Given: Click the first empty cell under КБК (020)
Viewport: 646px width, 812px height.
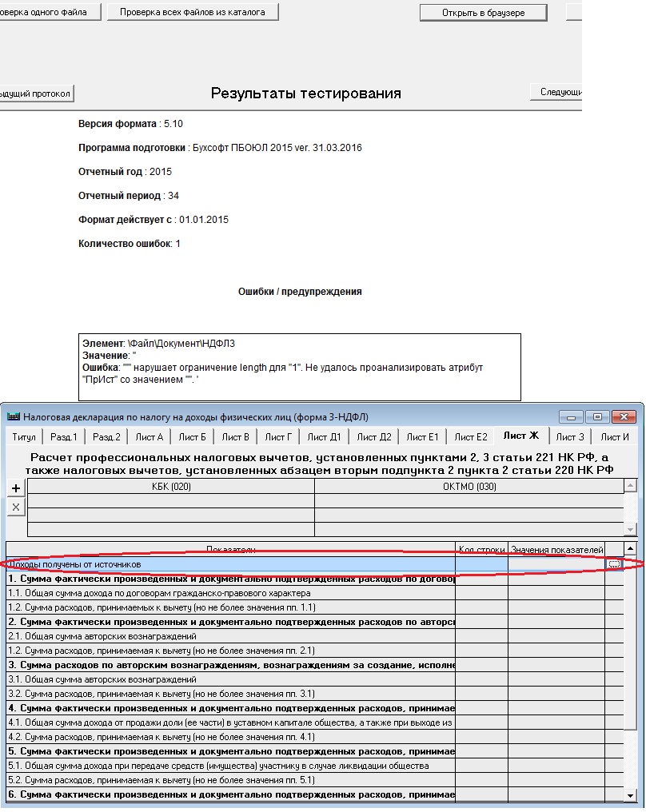Looking at the screenshot, I should tap(171, 500).
